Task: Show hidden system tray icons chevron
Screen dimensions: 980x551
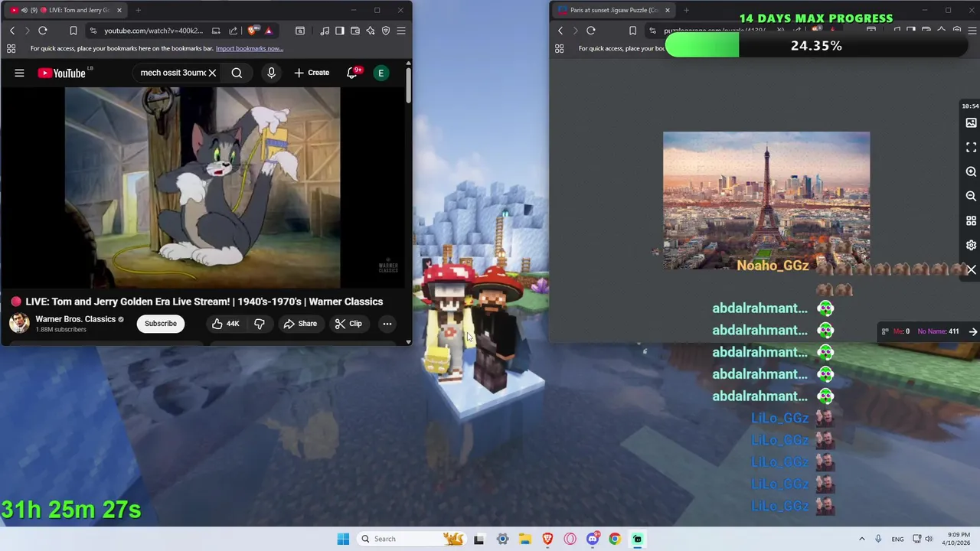Action: (x=861, y=539)
